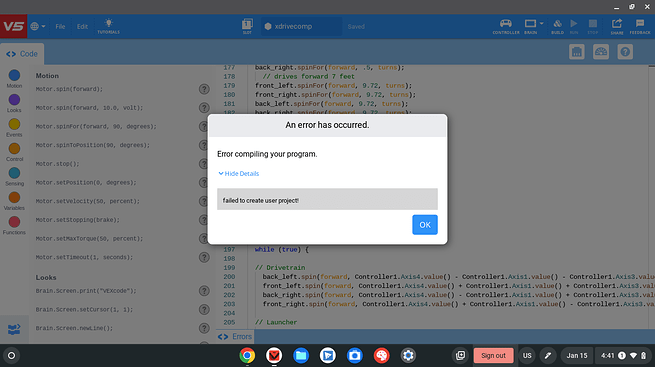
Task: Click the Build icon in toolbar
Action: pos(557,26)
